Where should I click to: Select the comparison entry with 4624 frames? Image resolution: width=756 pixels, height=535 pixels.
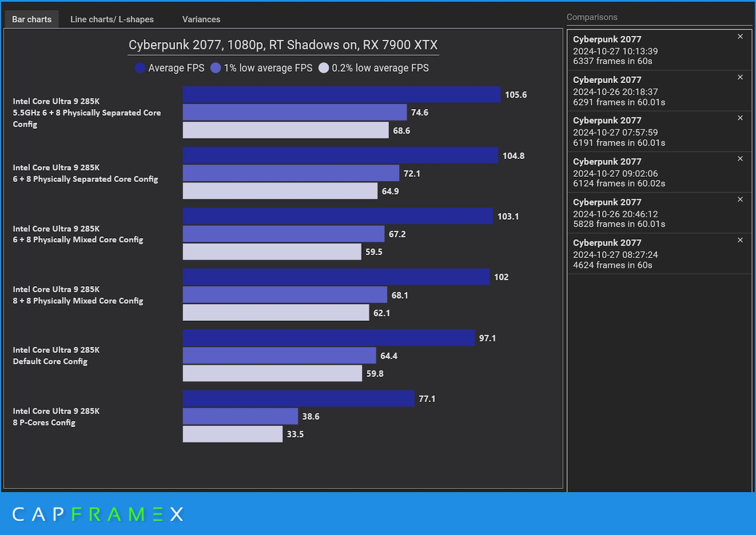659,254
